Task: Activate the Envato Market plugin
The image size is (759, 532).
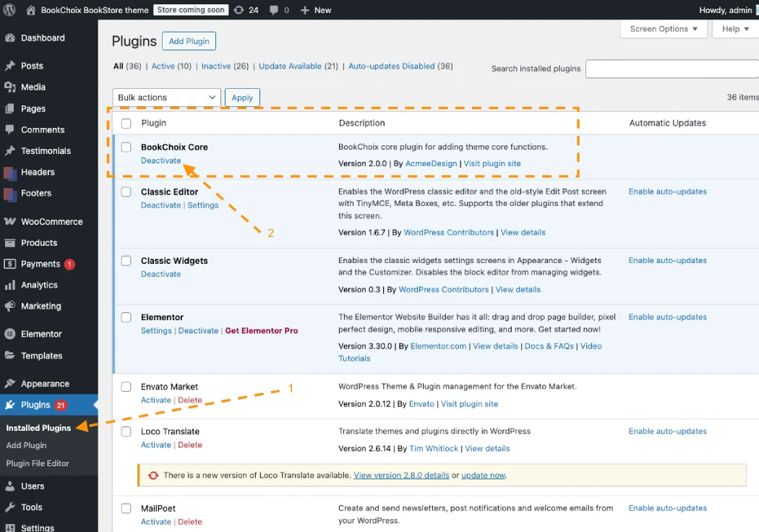Action: click(156, 400)
